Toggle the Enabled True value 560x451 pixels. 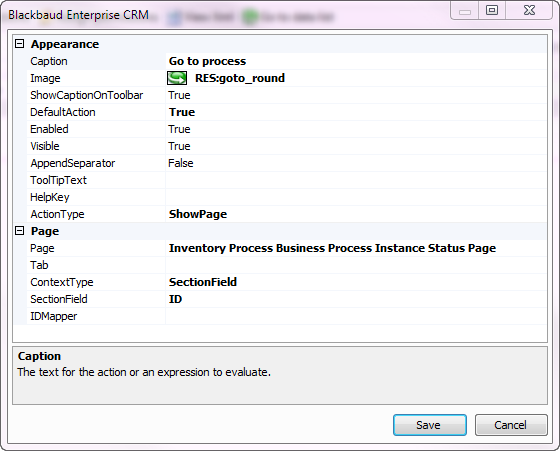pyautogui.click(x=356, y=129)
